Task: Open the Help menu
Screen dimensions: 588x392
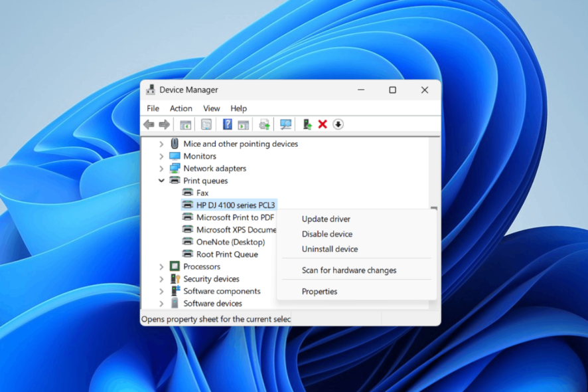Action: 238,108
